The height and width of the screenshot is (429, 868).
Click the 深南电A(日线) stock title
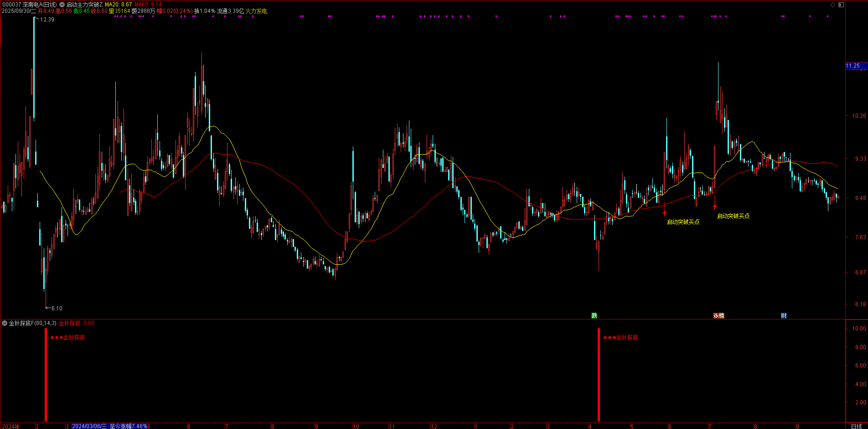pyautogui.click(x=40, y=5)
